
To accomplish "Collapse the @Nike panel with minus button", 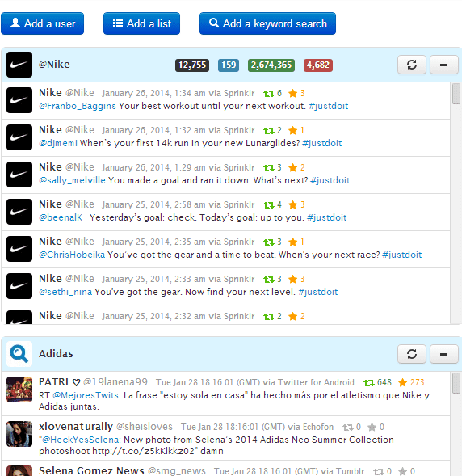I will (443, 65).
